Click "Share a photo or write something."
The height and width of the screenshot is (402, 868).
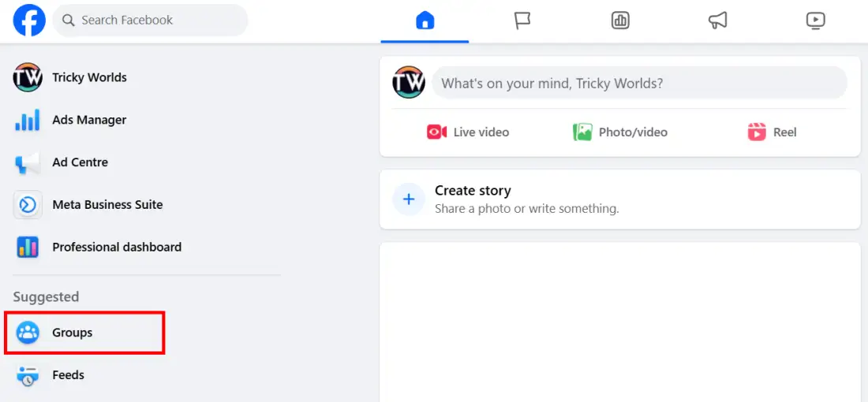point(526,209)
